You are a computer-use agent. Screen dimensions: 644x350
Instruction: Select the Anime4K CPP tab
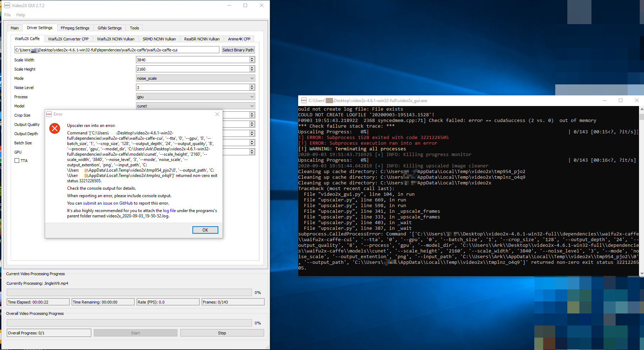(x=239, y=39)
